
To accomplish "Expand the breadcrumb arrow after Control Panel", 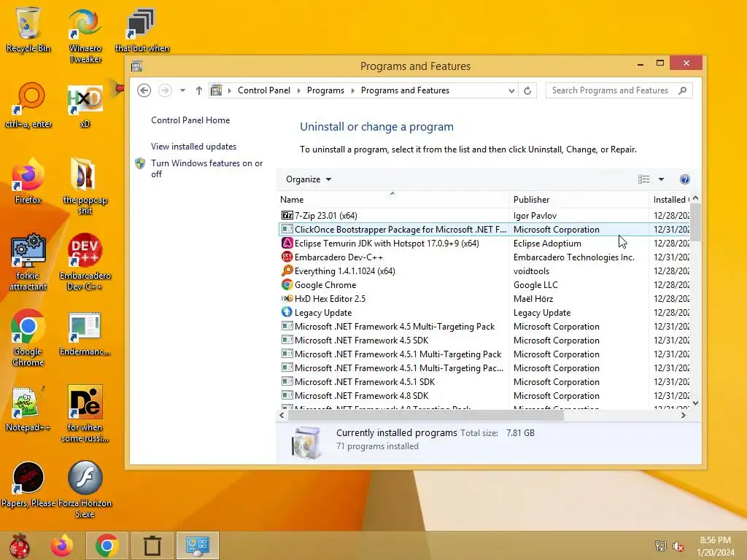I will 298,90.
